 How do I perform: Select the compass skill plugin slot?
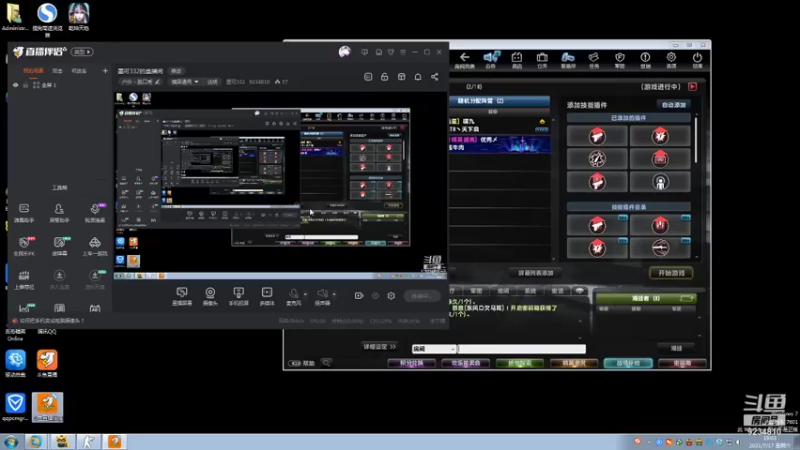point(597,159)
